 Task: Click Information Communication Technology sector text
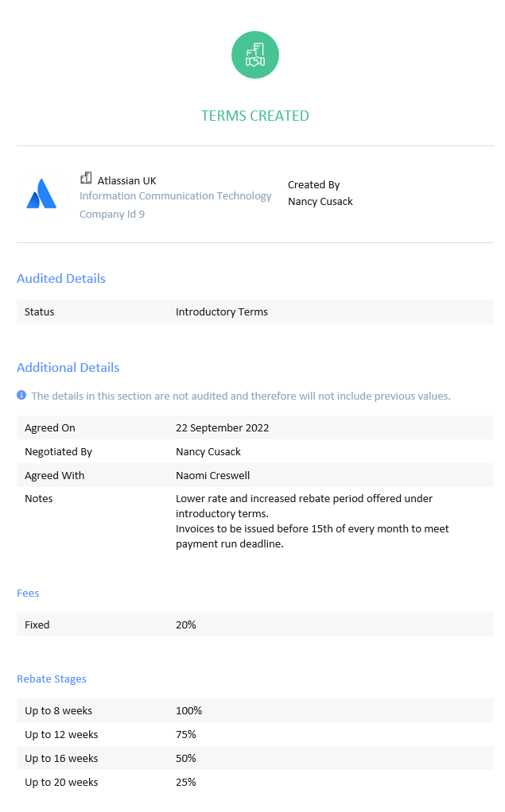click(175, 195)
